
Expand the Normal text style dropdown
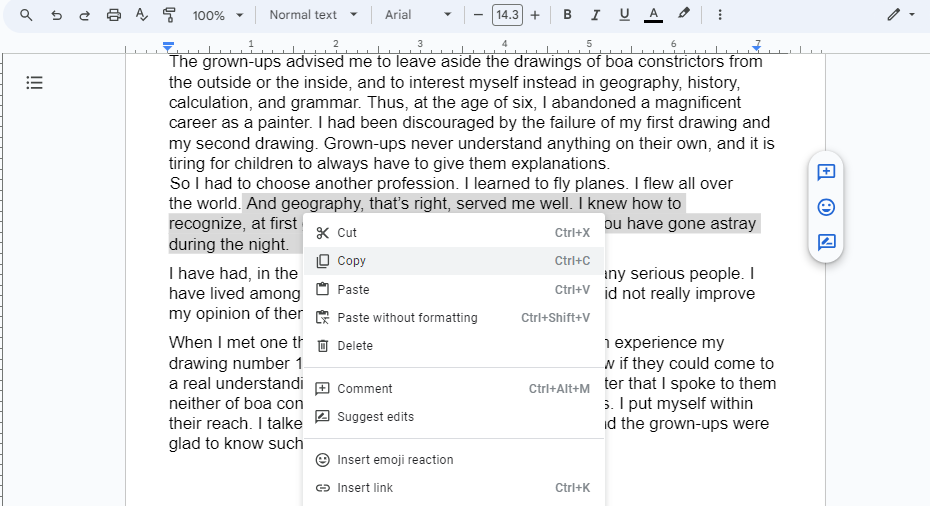click(x=313, y=15)
